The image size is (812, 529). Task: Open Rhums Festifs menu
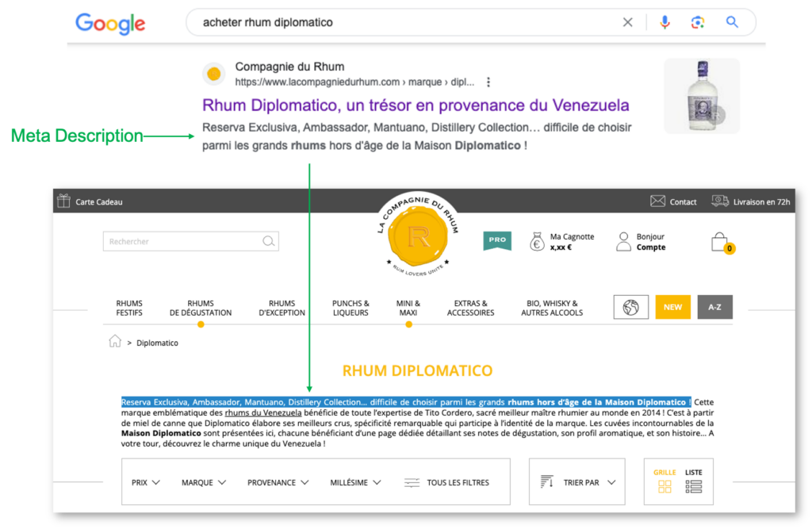point(129,308)
